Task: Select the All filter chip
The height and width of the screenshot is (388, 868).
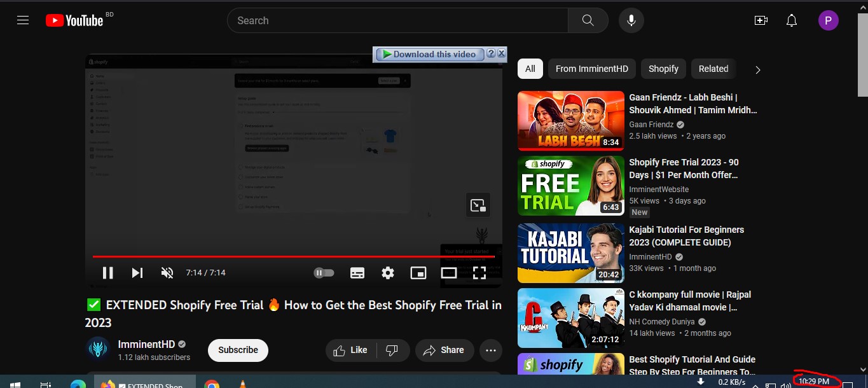Action: [530, 69]
